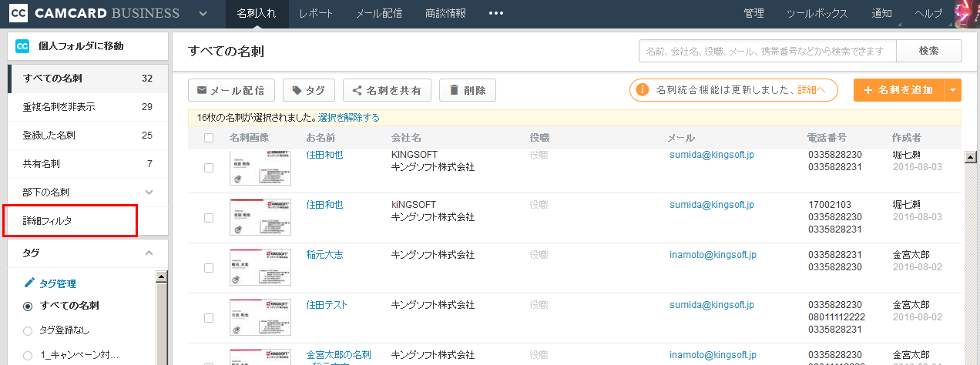Click 個人フォルダに移動 button

tap(87, 46)
